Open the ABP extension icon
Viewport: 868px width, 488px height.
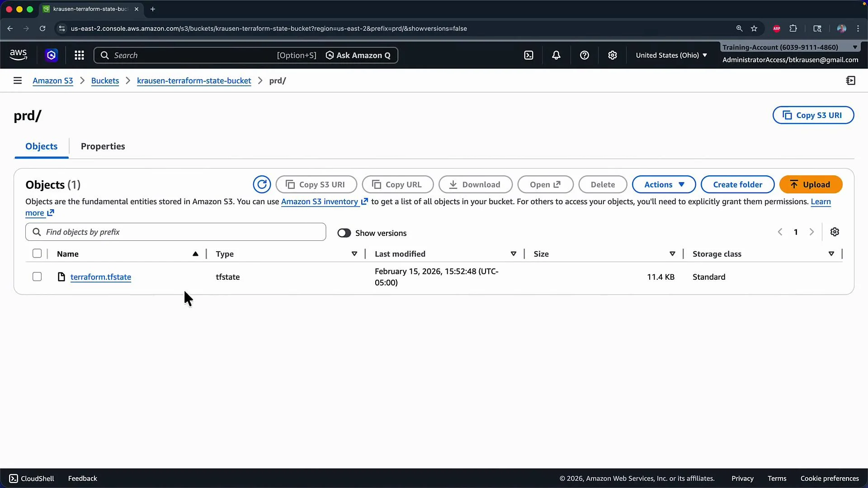click(777, 28)
